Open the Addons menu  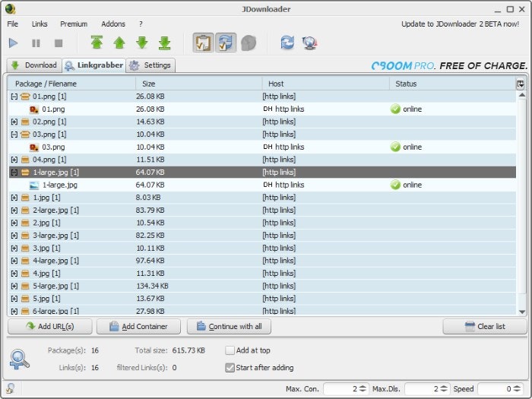pos(113,24)
